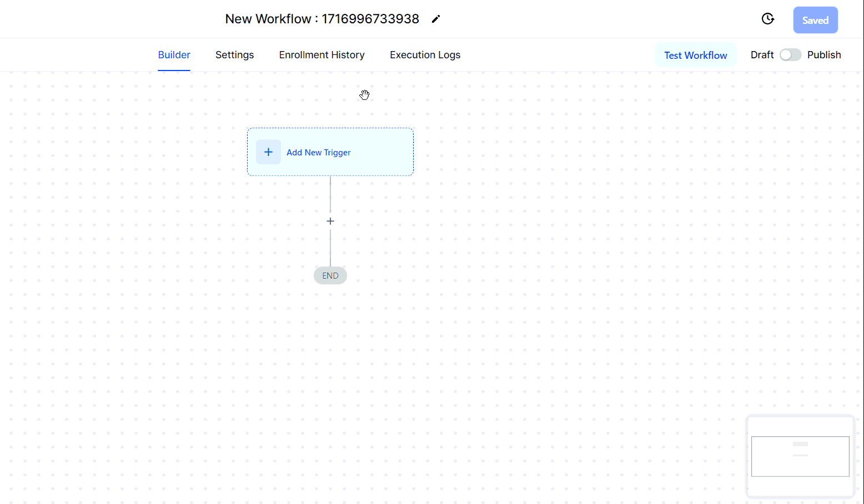Viewport: 864px width, 504px height.
Task: Click the Draft label
Action: point(762,55)
